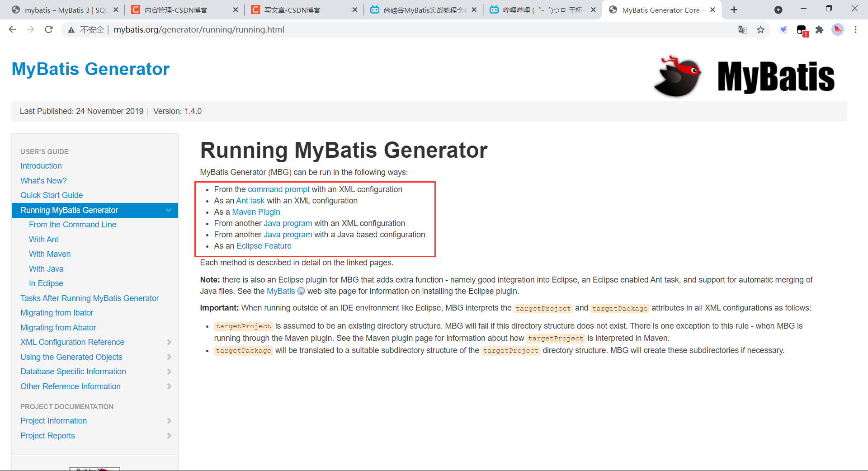Close the MyBatis Generator Core tab
The image size is (868, 471).
coord(712,9)
